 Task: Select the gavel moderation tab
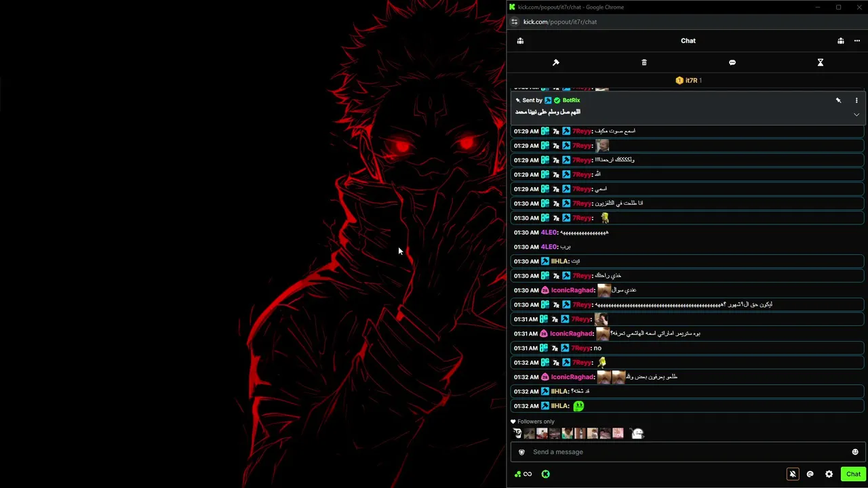(x=555, y=62)
